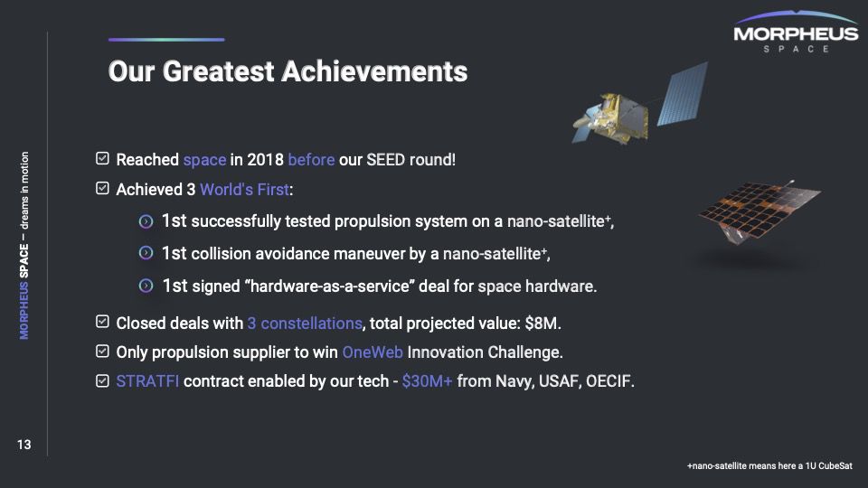Screen dimensions: 868x488
Task: Toggle the checkbox next to Only propulsion supplier
Action: (x=102, y=352)
